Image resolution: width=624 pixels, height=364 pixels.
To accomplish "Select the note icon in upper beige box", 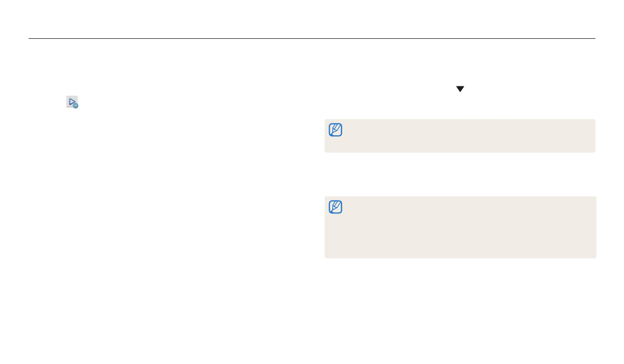I will click(335, 129).
